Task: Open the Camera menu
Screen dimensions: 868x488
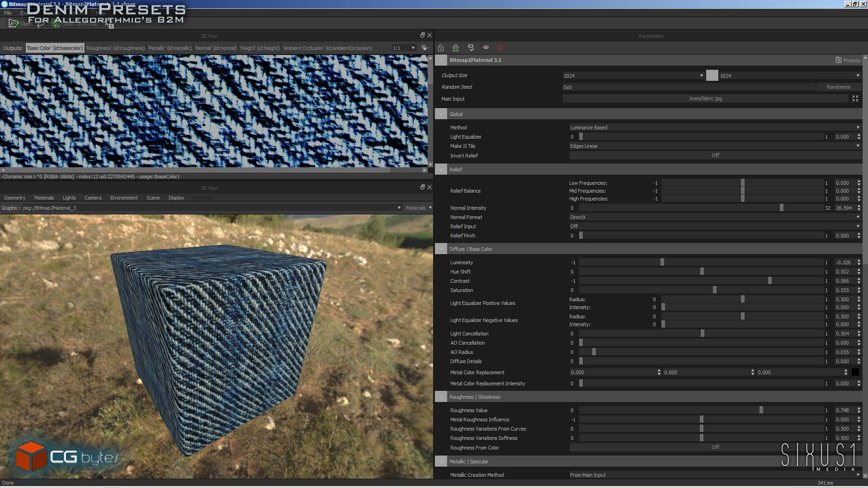Action: tap(93, 198)
